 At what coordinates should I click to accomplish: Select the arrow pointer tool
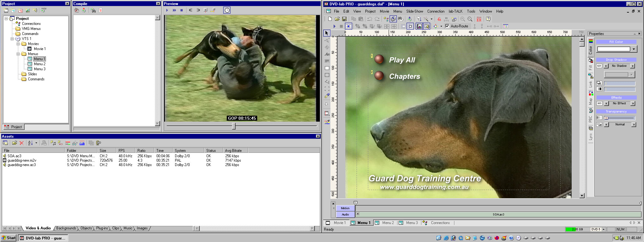click(327, 33)
